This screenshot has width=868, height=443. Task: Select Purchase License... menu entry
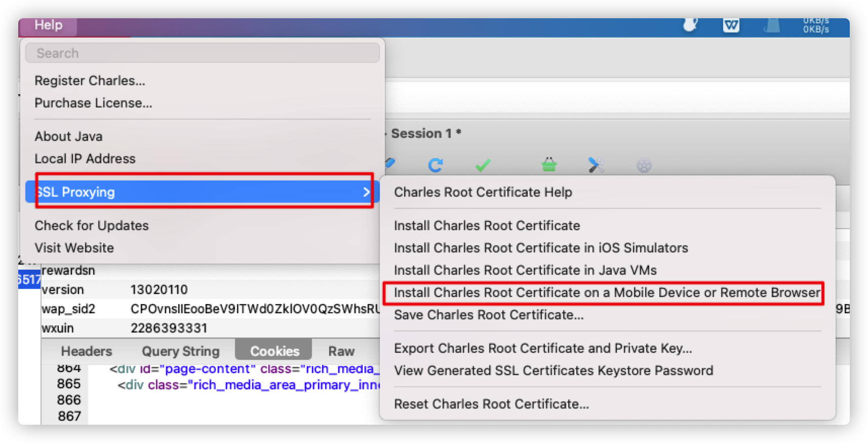pos(93,103)
